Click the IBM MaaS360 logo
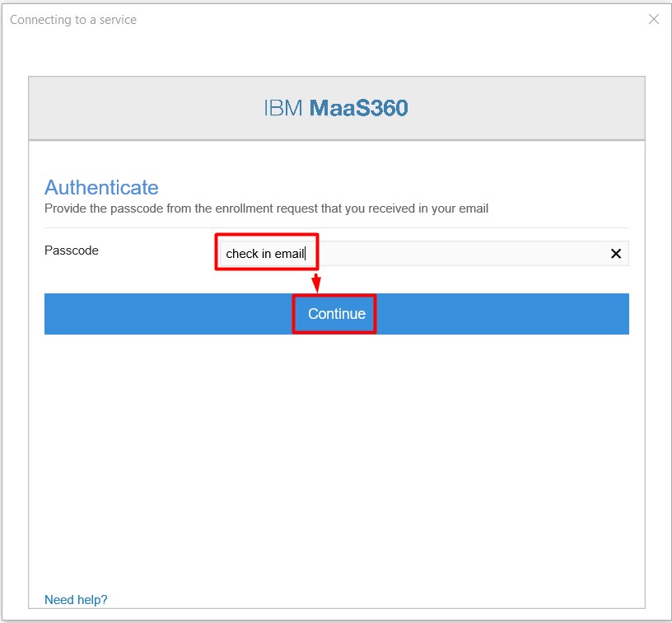672x623 pixels. (x=336, y=108)
